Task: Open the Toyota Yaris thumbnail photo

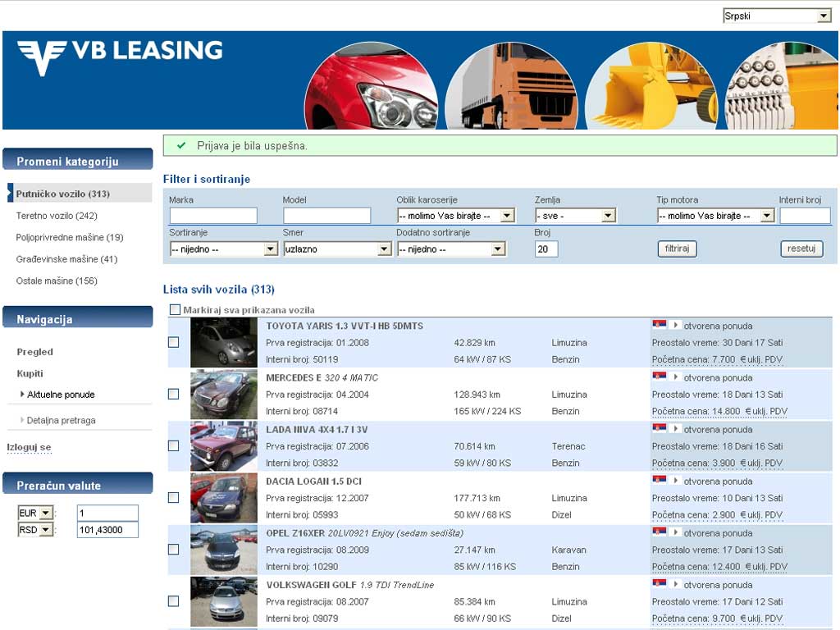Action: tap(224, 342)
